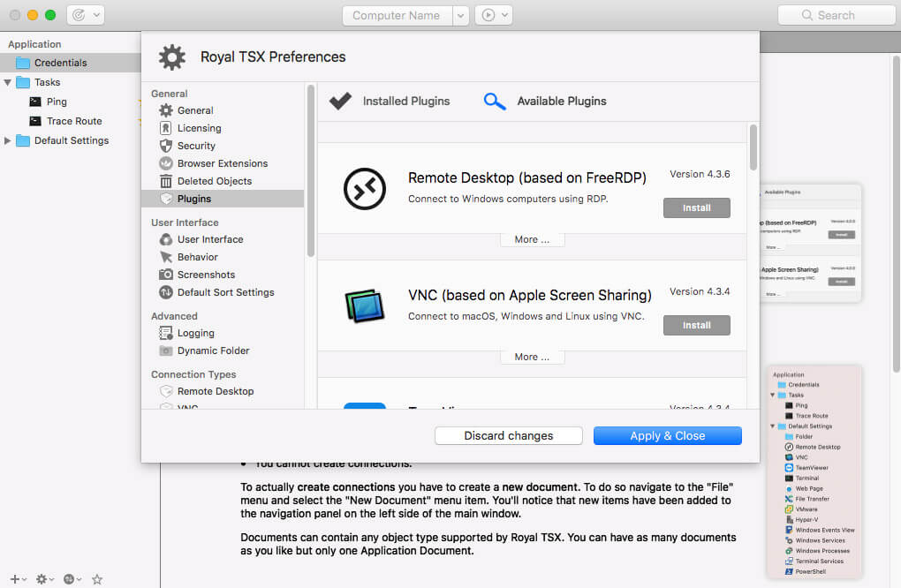
Task: Click the Deleted Objects trash icon
Action: click(x=168, y=181)
